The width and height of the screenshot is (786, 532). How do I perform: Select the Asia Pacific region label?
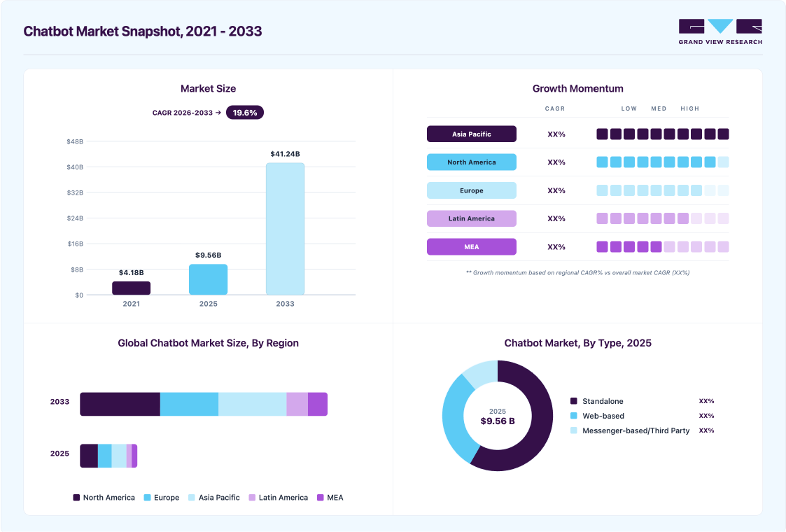(x=471, y=134)
